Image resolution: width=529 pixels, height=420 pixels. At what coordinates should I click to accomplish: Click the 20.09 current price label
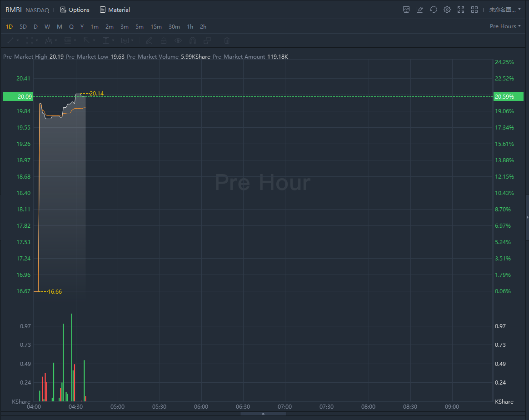click(x=18, y=96)
